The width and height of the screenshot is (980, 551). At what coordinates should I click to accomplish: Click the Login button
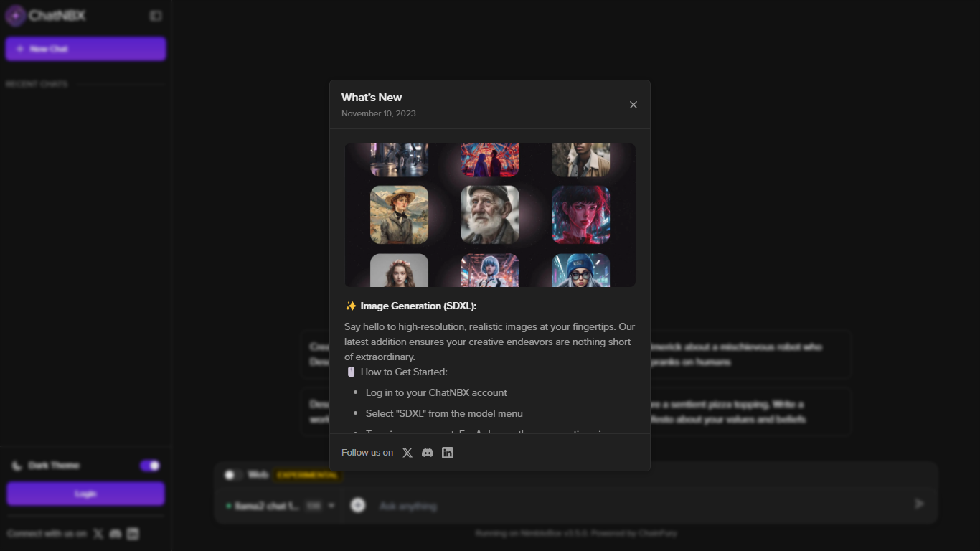(85, 494)
